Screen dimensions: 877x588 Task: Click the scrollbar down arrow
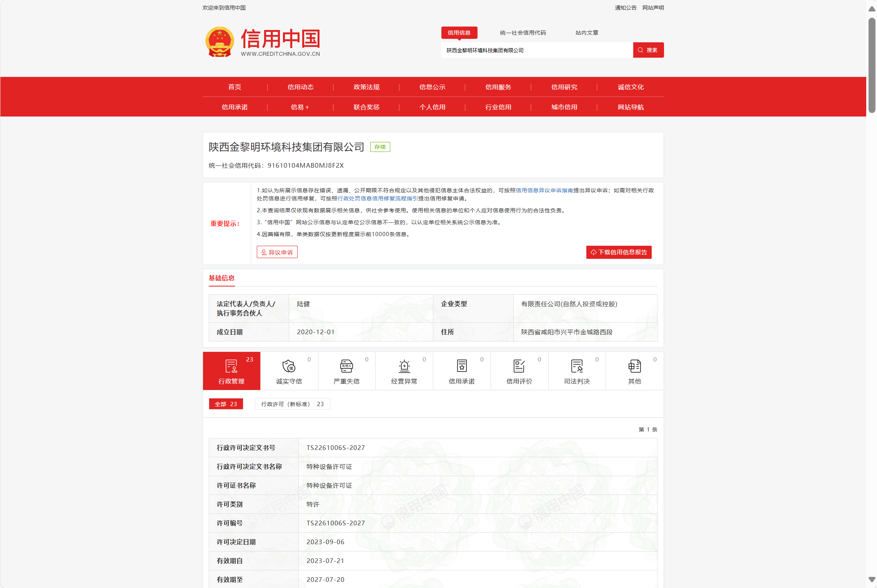(x=872, y=580)
